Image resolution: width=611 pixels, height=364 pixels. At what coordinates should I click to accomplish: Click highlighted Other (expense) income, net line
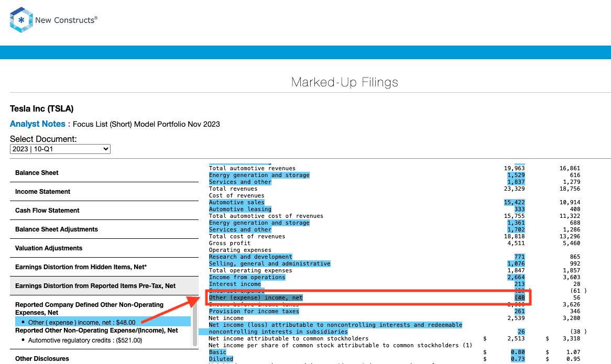pyautogui.click(x=256, y=298)
